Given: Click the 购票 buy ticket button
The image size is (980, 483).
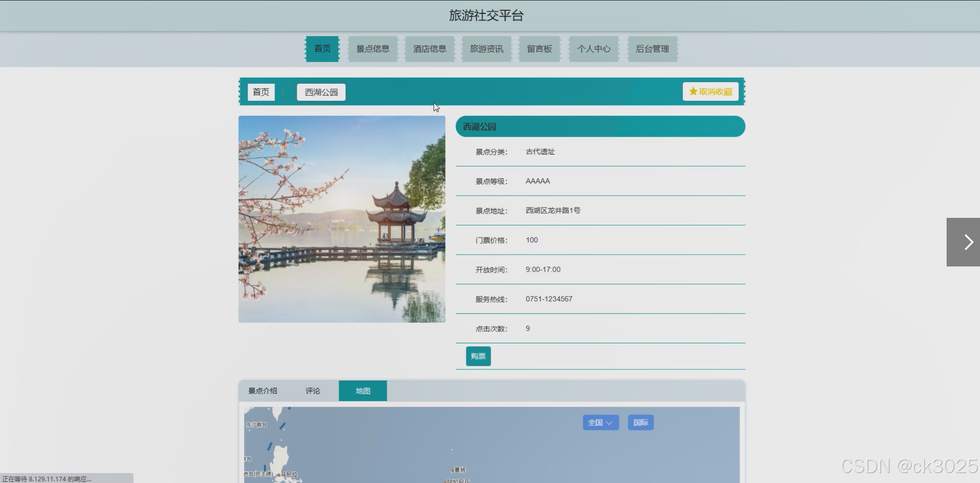Looking at the screenshot, I should pyautogui.click(x=478, y=356).
